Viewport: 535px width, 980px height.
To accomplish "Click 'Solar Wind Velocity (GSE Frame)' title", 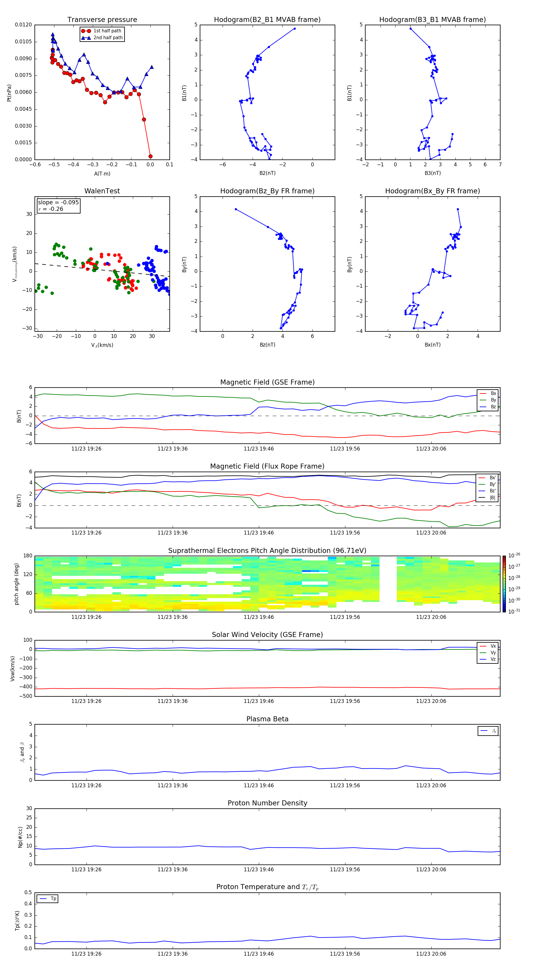I will 267,635.
